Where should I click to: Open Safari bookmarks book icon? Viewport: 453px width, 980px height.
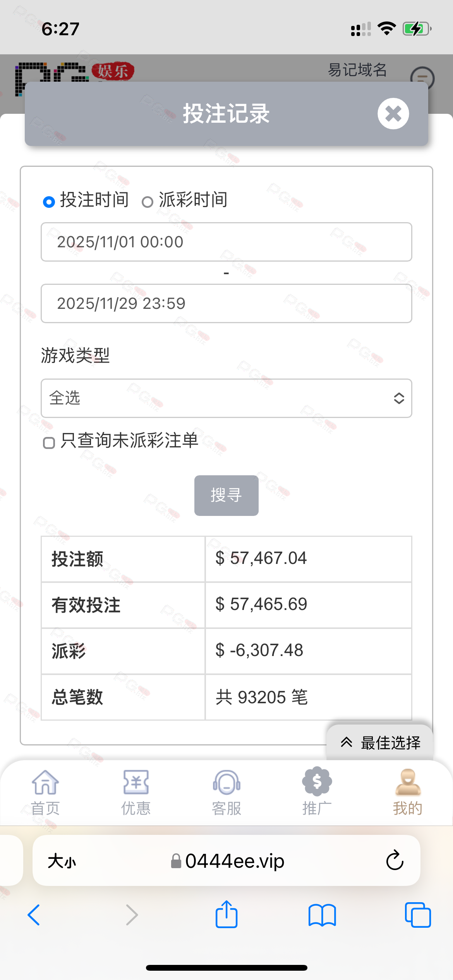(x=322, y=915)
